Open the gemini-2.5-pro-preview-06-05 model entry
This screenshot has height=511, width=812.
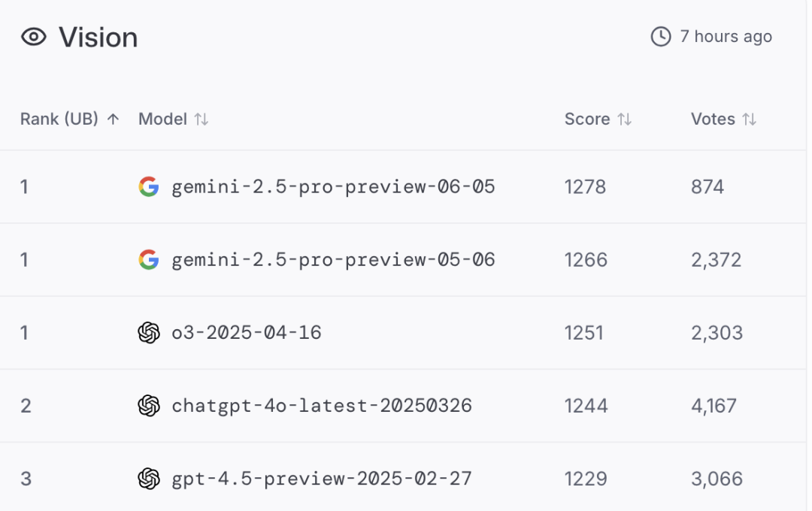tap(333, 186)
